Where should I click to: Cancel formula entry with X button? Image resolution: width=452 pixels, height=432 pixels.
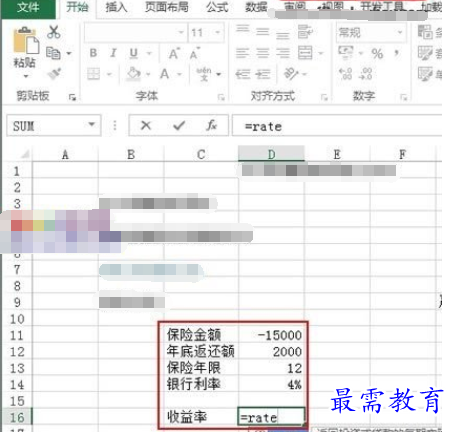146,125
